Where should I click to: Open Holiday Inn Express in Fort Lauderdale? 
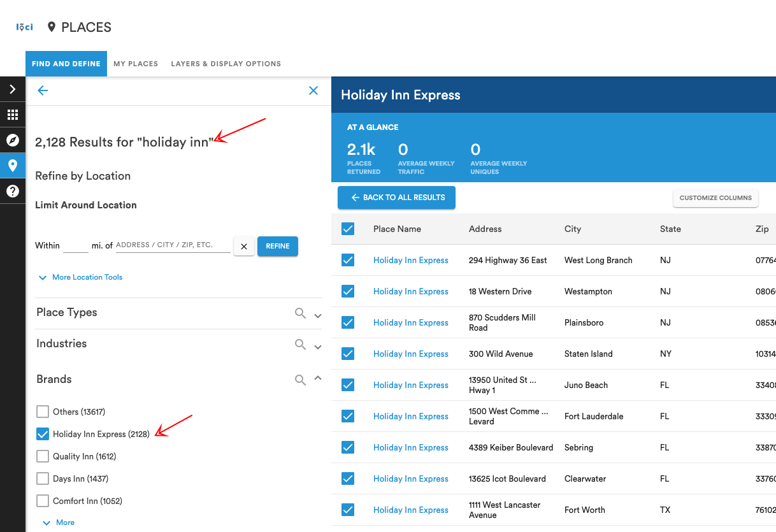[x=411, y=416]
